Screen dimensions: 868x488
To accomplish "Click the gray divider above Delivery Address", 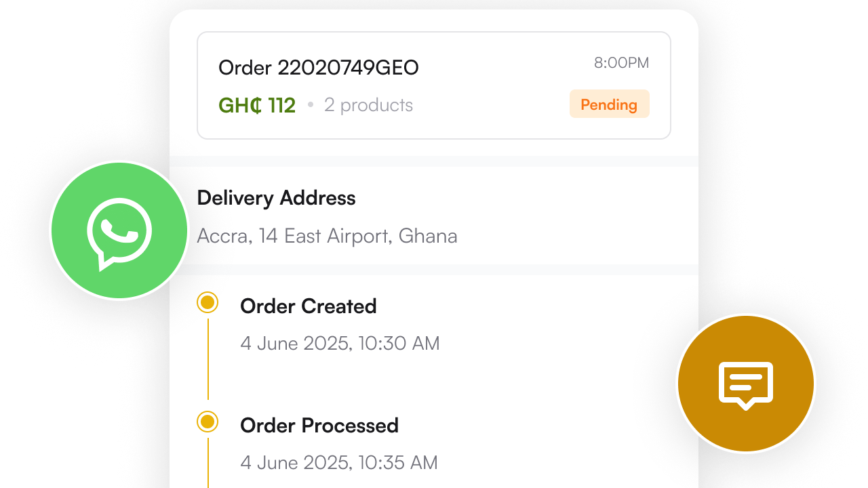I will tap(434, 161).
